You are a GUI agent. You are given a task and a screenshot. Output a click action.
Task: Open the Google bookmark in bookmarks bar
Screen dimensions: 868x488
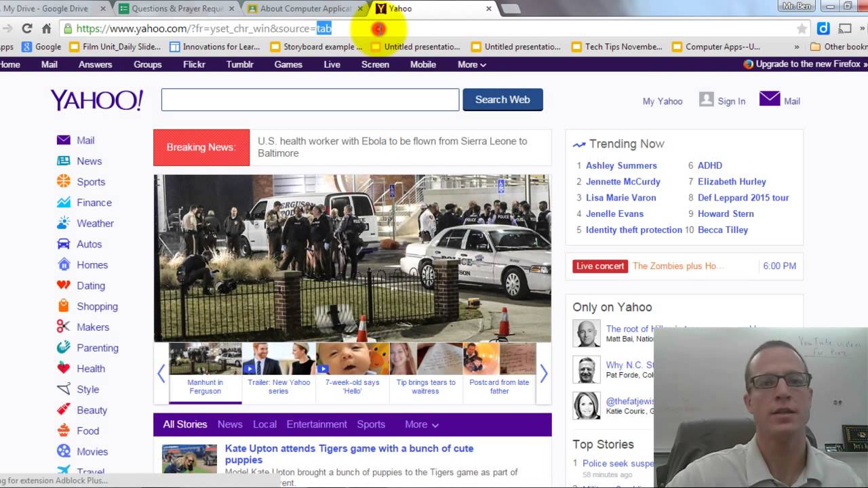pyautogui.click(x=41, y=47)
